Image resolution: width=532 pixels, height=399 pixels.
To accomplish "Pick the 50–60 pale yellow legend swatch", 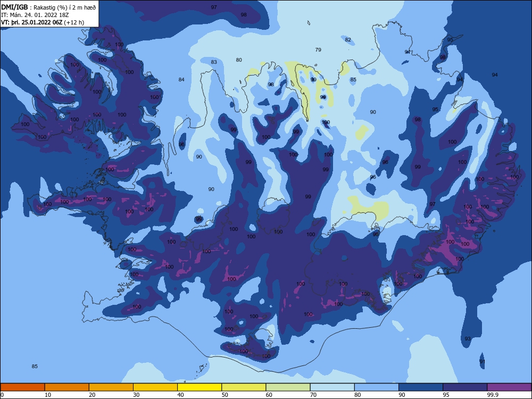I will tap(244, 387).
